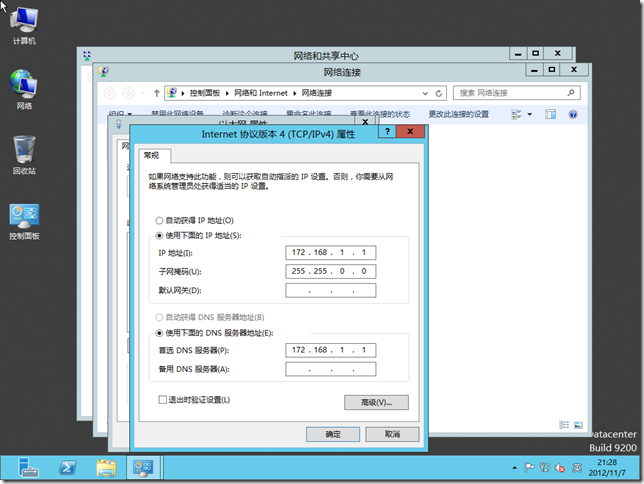Click the IP address field 172.168.1.1
Image resolution: width=644 pixels, height=484 pixels.
click(x=331, y=252)
